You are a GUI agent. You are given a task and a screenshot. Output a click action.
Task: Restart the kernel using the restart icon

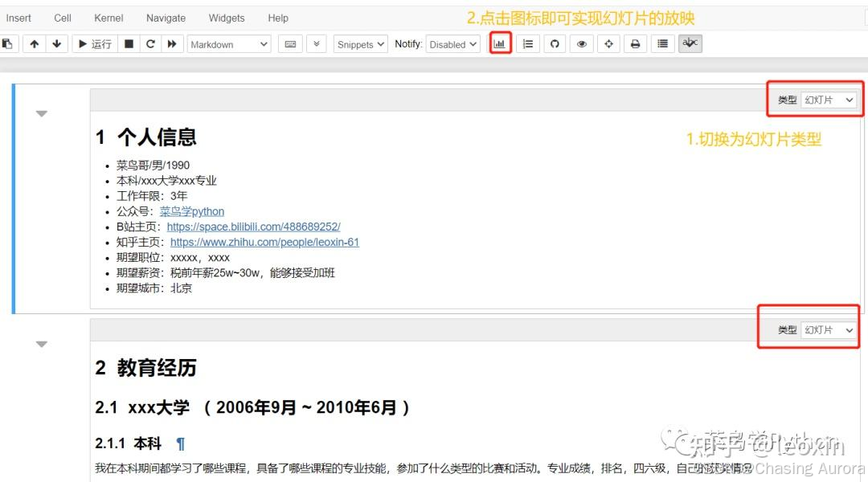coord(149,44)
